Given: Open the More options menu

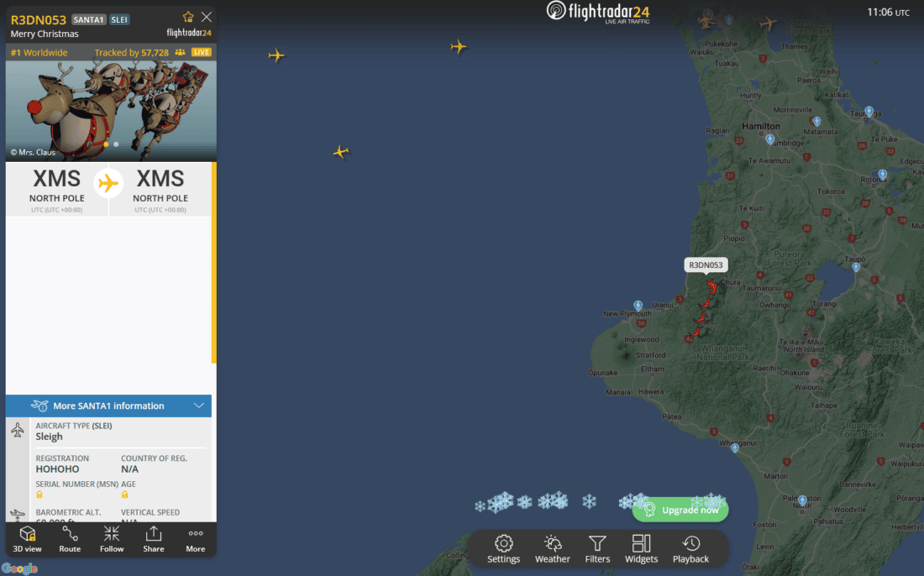Looking at the screenshot, I should click(x=196, y=540).
